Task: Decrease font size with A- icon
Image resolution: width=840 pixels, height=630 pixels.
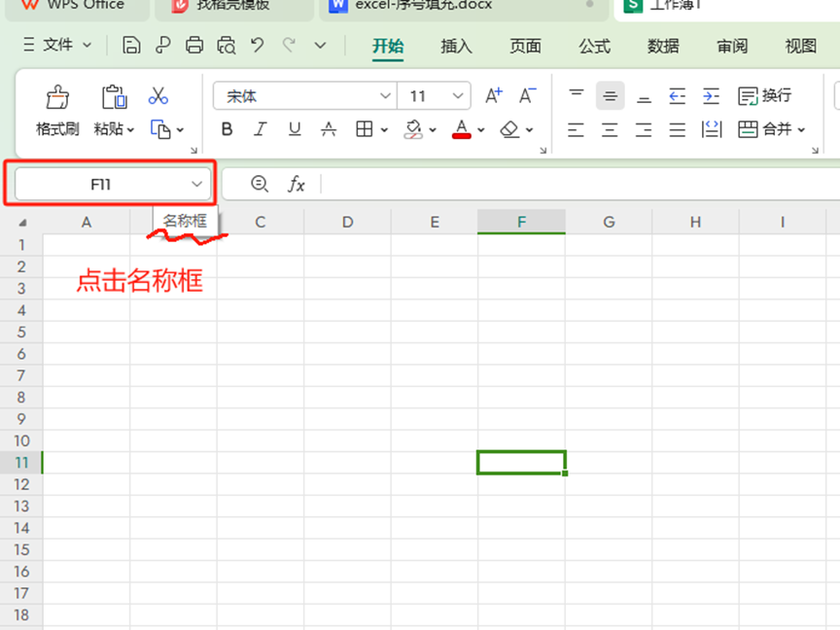Action: (x=528, y=96)
